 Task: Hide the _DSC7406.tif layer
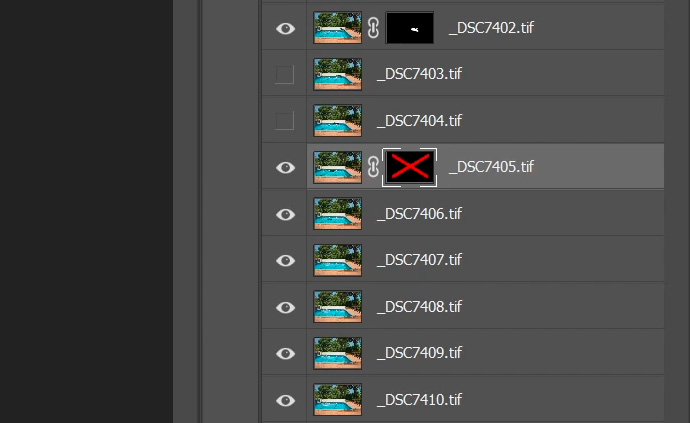[x=285, y=214]
